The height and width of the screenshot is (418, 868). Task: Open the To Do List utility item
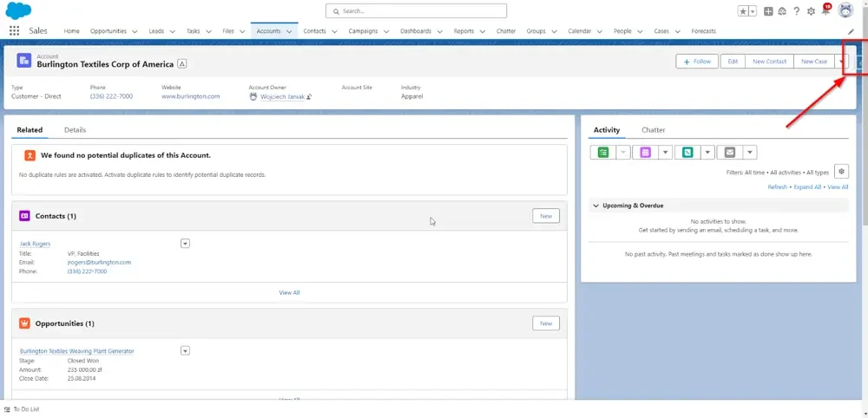pyautogui.click(x=22, y=409)
